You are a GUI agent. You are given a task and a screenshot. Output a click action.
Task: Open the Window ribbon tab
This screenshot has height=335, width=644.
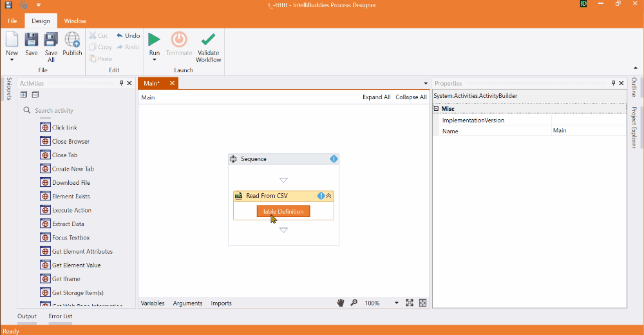pyautogui.click(x=75, y=21)
